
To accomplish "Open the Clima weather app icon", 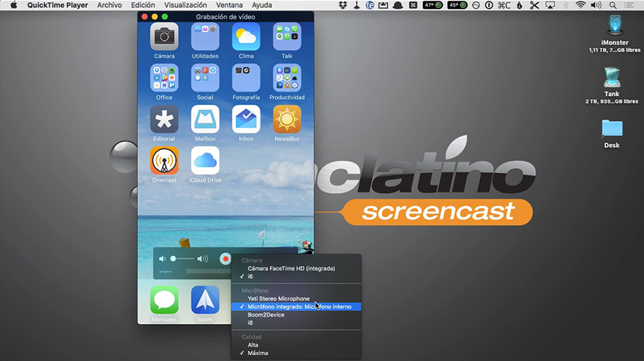I will point(246,37).
